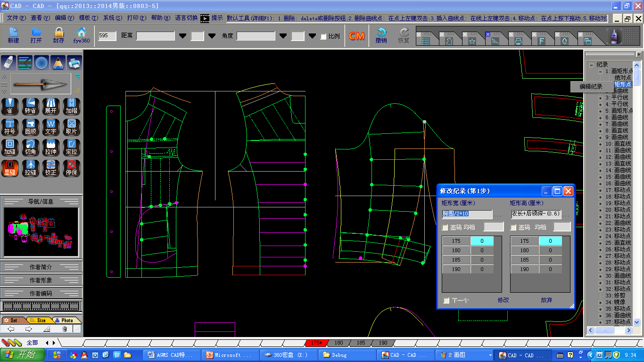Screen dimensions: 644x362
Task: Expand tree item 34: 镜像
Action: [600, 302]
